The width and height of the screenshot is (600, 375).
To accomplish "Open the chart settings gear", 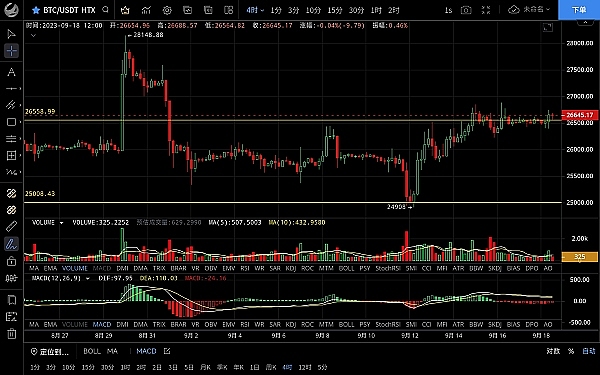I will [x=167, y=10].
